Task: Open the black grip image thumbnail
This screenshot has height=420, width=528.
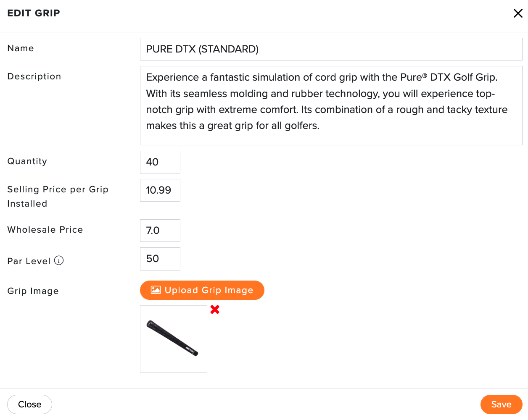Action: coord(174,339)
